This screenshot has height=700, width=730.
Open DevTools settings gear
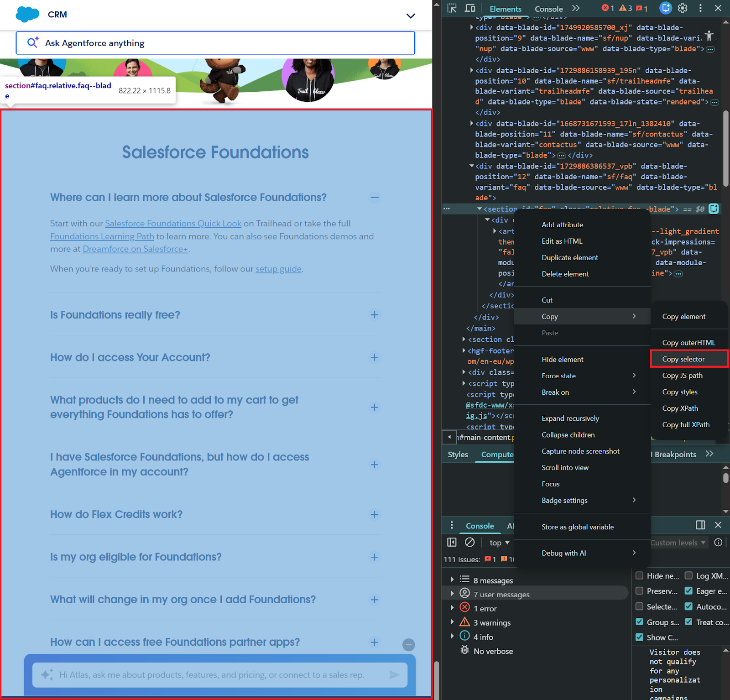point(683,8)
